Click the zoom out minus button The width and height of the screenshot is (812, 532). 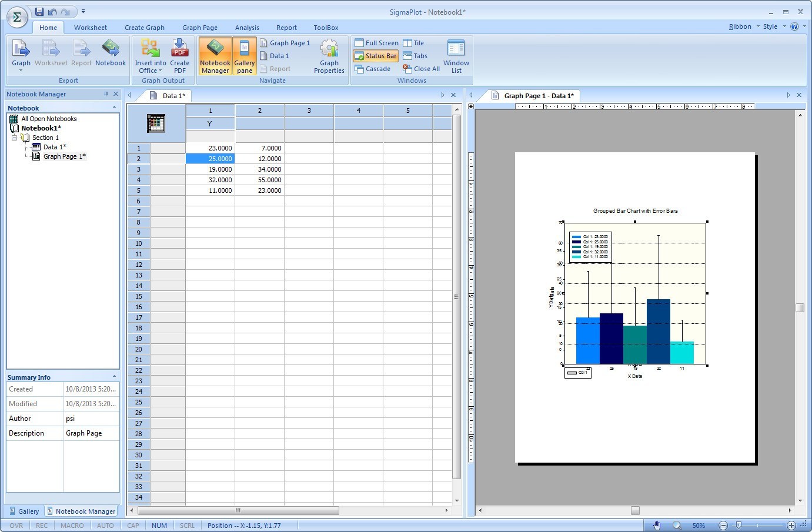click(723, 526)
